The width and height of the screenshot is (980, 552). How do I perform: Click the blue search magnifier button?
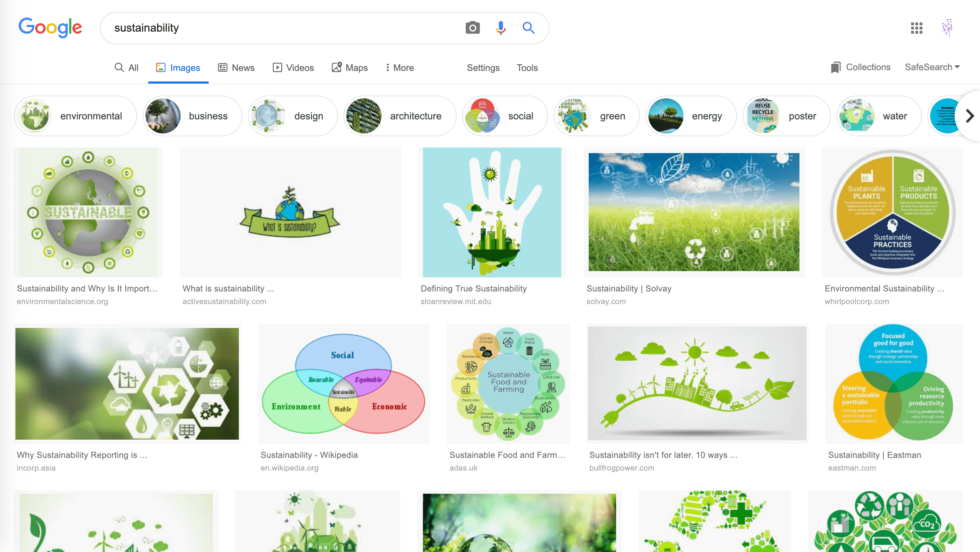528,27
